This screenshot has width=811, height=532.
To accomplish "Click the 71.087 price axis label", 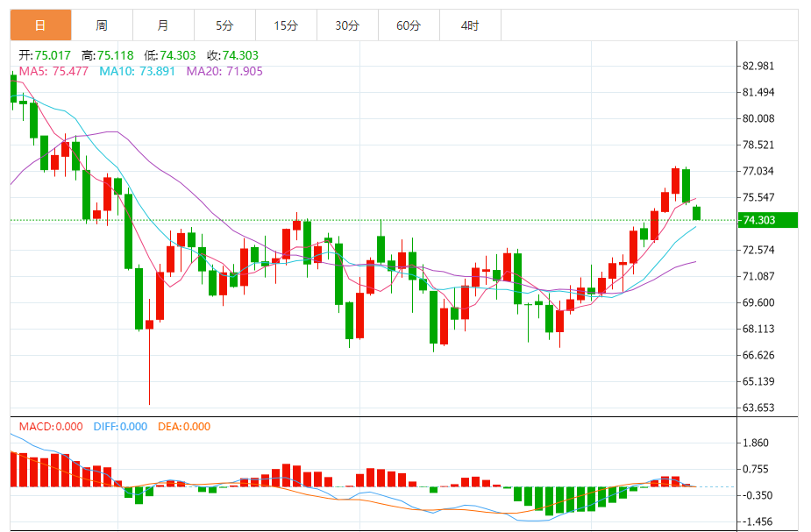I will tap(758, 277).
